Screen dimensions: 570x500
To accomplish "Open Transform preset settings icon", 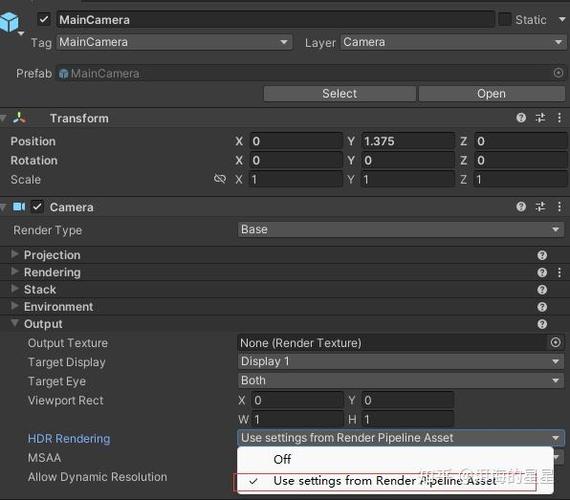I will (x=540, y=118).
